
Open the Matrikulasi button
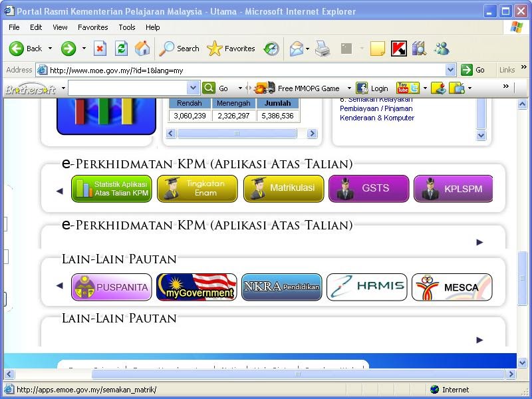(284, 189)
